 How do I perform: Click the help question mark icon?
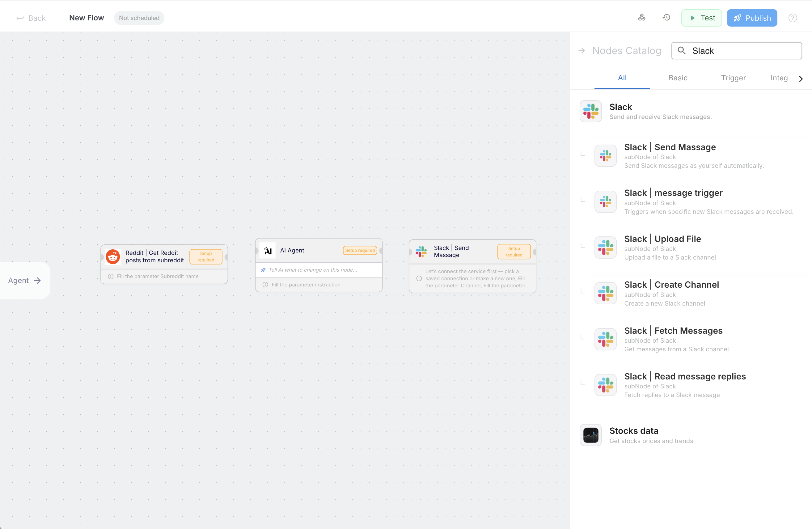[x=793, y=18]
